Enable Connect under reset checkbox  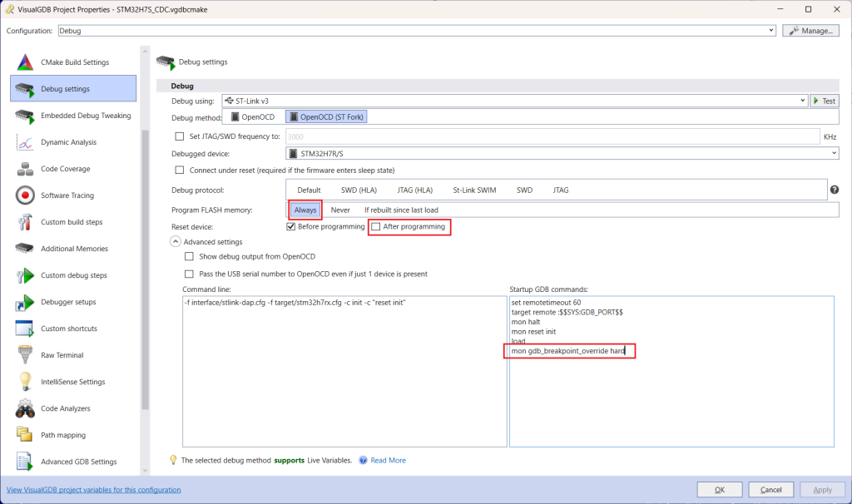tap(180, 170)
